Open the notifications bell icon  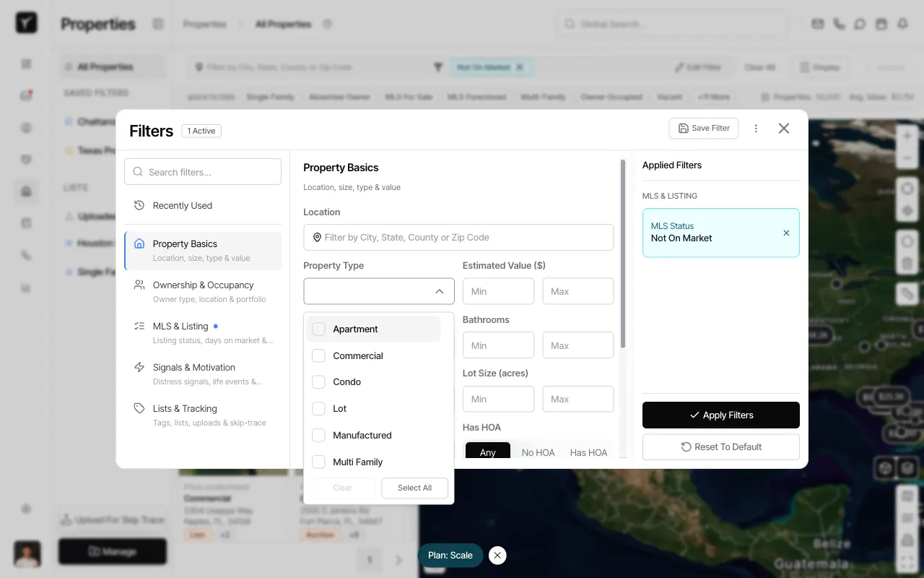(x=903, y=24)
